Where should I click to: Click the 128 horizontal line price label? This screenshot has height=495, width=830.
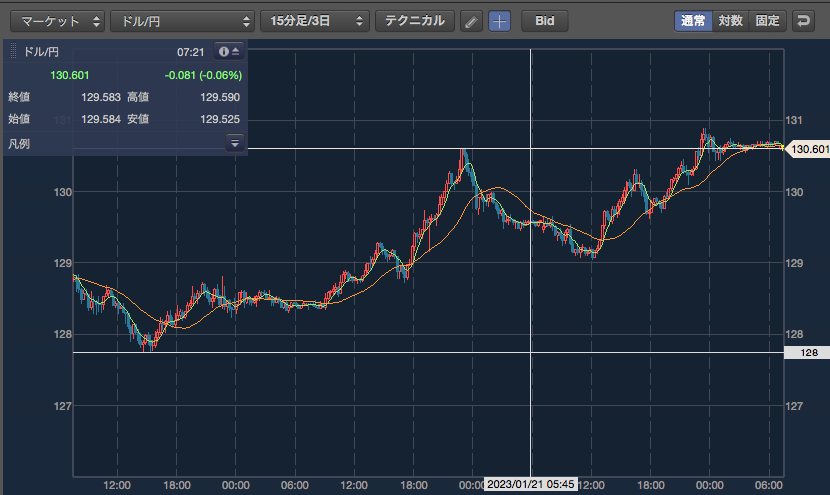tap(807, 353)
